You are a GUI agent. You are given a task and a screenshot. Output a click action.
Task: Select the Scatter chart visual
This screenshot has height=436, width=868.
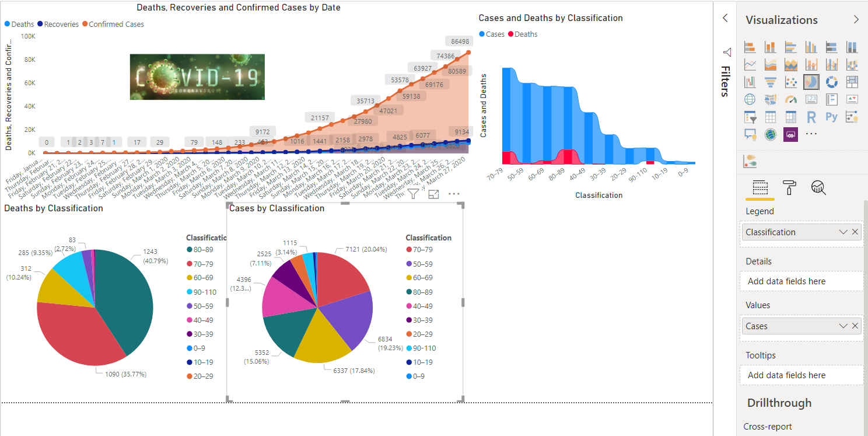pos(791,82)
